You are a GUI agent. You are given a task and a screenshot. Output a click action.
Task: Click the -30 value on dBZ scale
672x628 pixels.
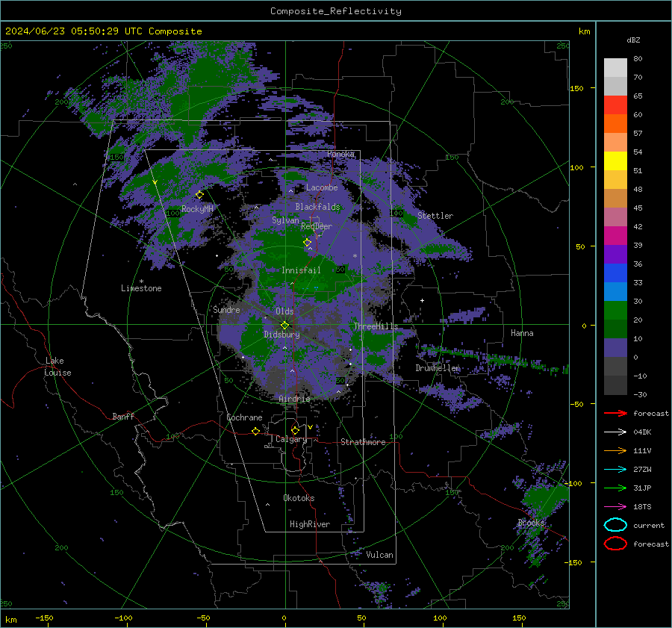[x=640, y=394]
